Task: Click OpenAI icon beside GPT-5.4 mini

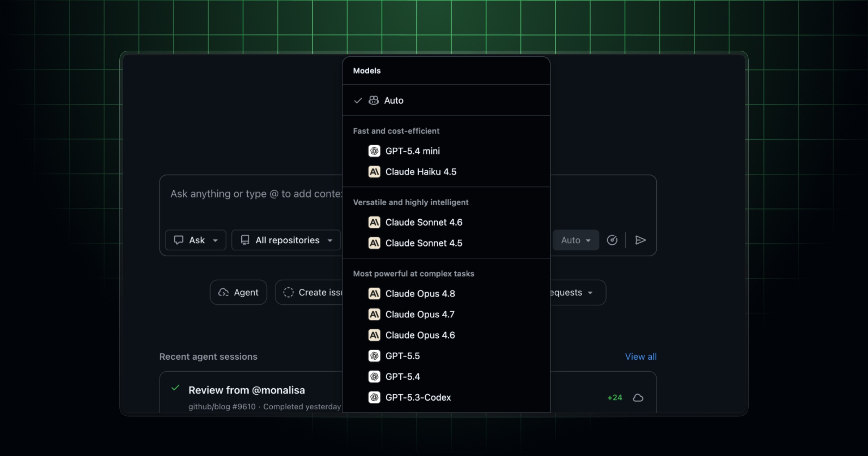Action: 374,151
